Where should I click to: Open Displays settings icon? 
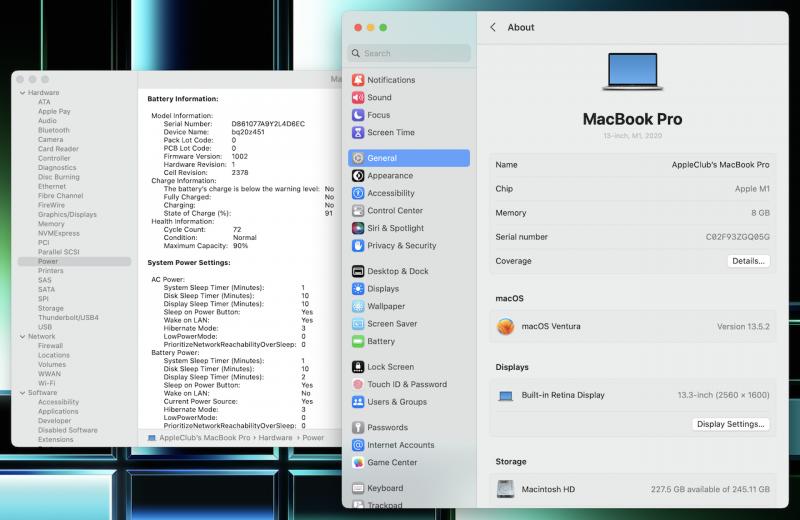pyautogui.click(x=358, y=289)
